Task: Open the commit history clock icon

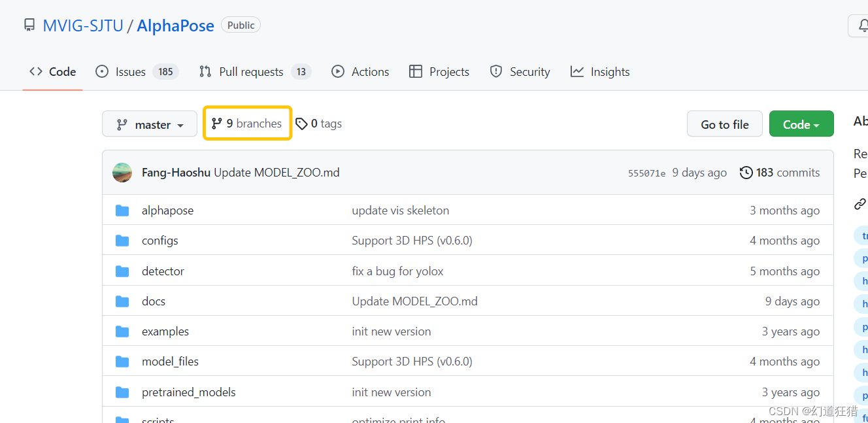Action: (746, 172)
